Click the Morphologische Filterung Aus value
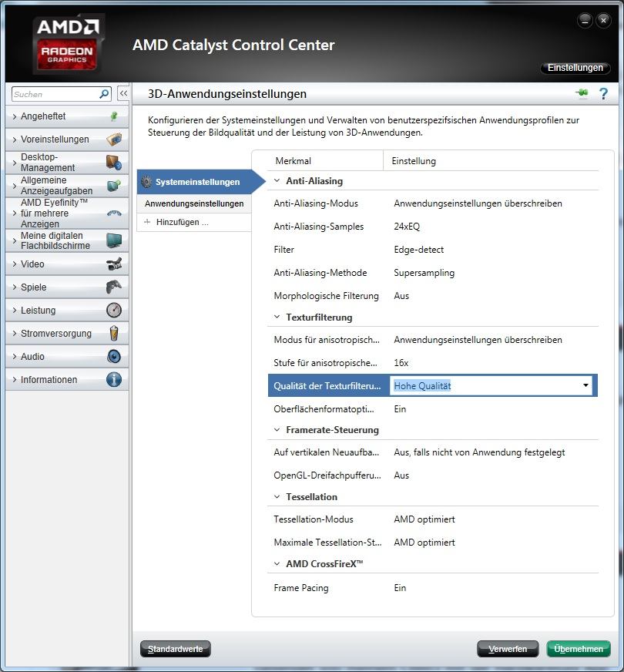624x672 pixels. (401, 296)
